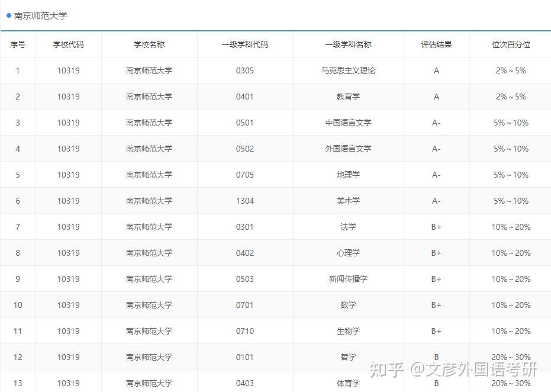551x392 pixels.
Task: Click subject code 0402
Action: tap(245, 253)
